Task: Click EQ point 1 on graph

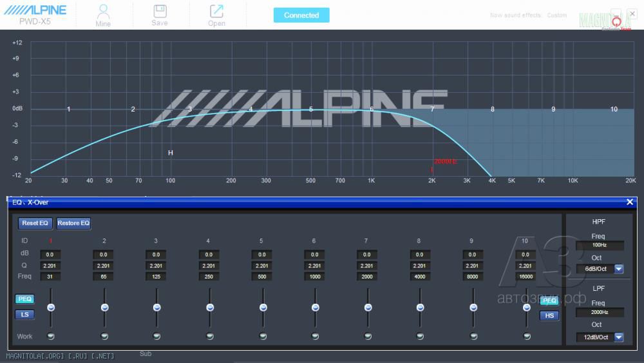Action: click(69, 110)
